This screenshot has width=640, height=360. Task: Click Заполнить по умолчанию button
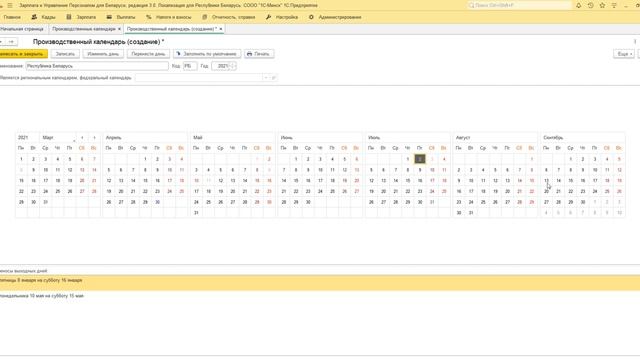pos(207,54)
